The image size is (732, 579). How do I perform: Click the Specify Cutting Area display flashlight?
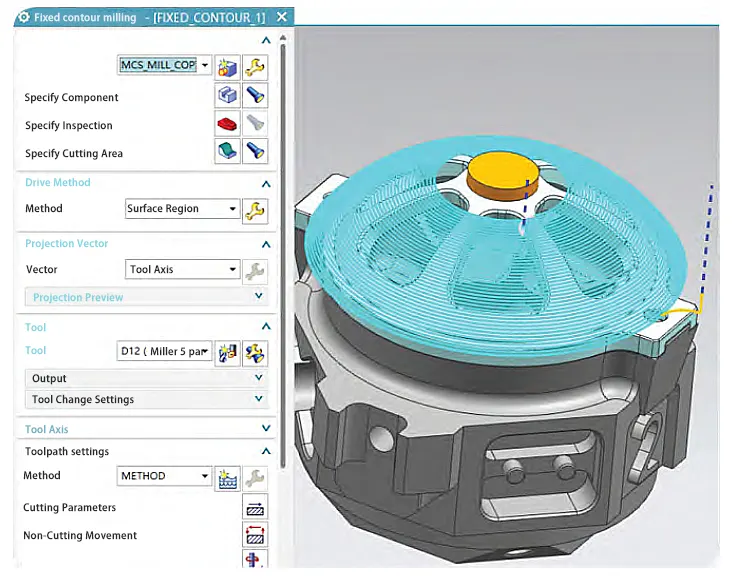coord(255,151)
